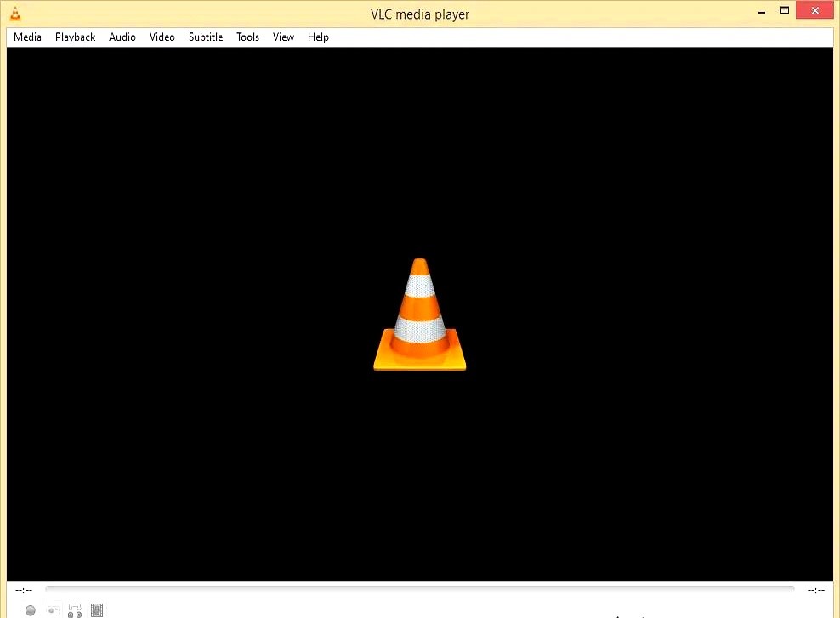Open the Media menu
840x618 pixels.
[x=27, y=37]
